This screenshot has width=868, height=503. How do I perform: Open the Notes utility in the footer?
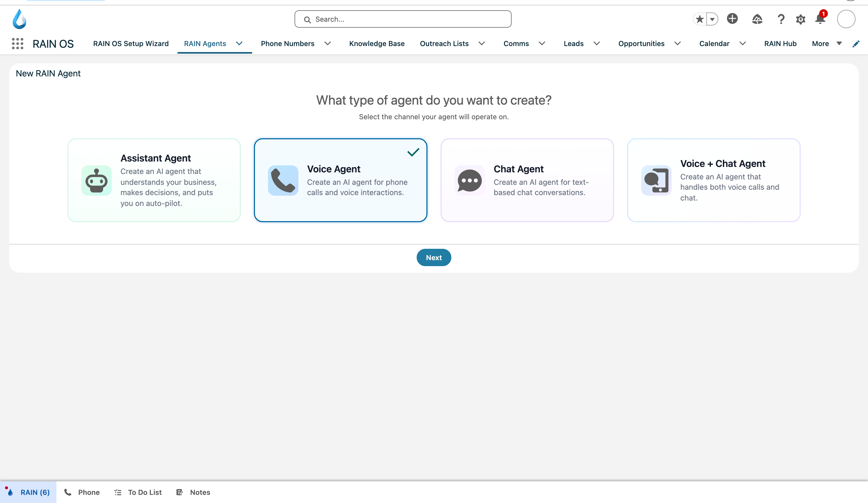(x=193, y=492)
